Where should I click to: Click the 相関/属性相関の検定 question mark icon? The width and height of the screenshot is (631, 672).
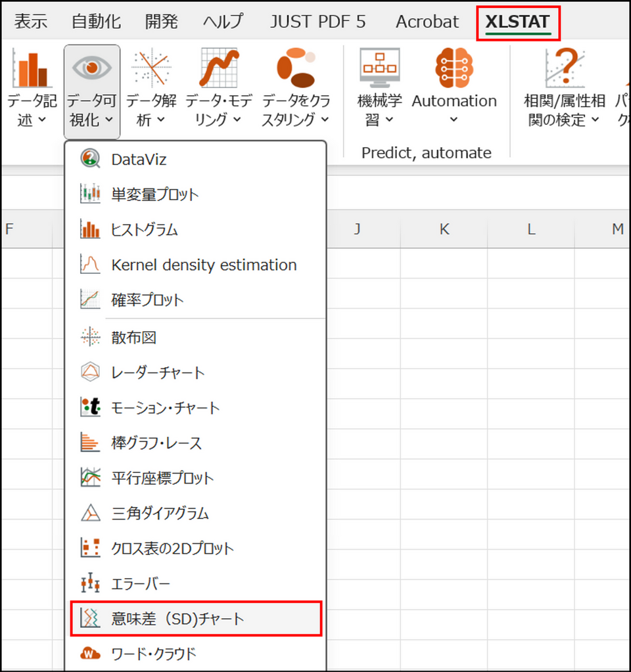point(565,68)
